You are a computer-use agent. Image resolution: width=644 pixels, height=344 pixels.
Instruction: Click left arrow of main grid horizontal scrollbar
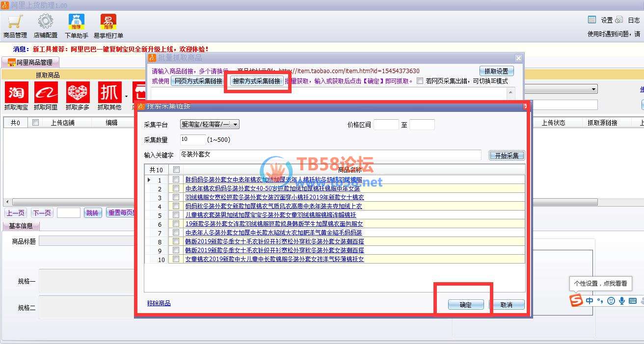[x=7, y=202]
